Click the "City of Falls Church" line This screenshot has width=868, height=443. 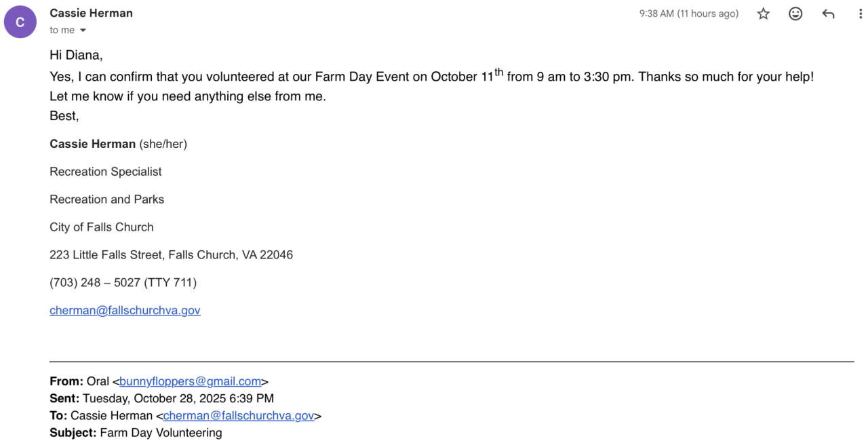pyautogui.click(x=102, y=227)
